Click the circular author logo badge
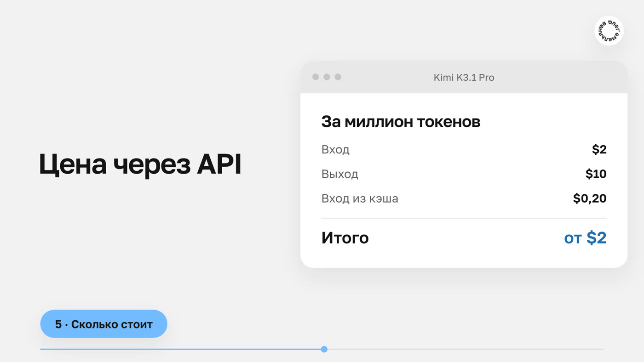This screenshot has width=644, height=362. [609, 31]
